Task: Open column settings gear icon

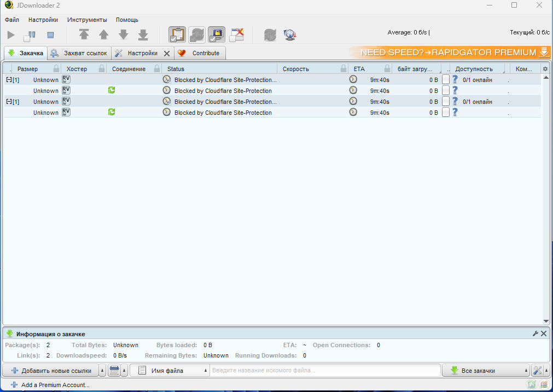Action: coord(545,69)
